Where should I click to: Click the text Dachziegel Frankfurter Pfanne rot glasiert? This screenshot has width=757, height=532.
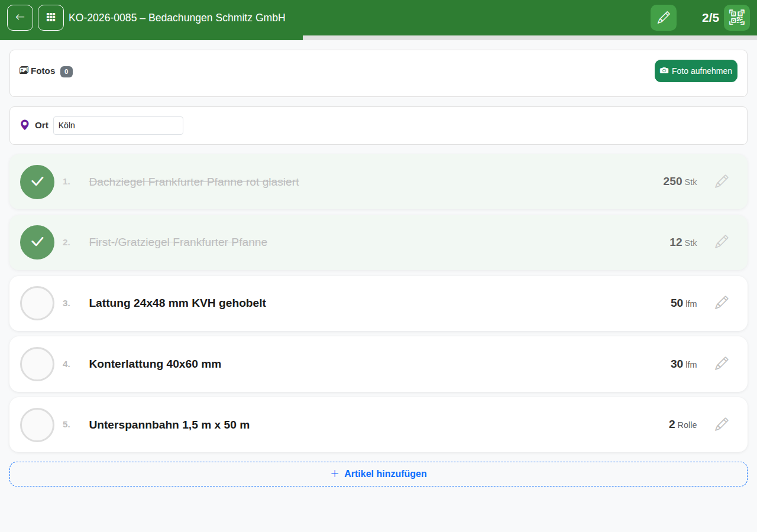click(194, 182)
